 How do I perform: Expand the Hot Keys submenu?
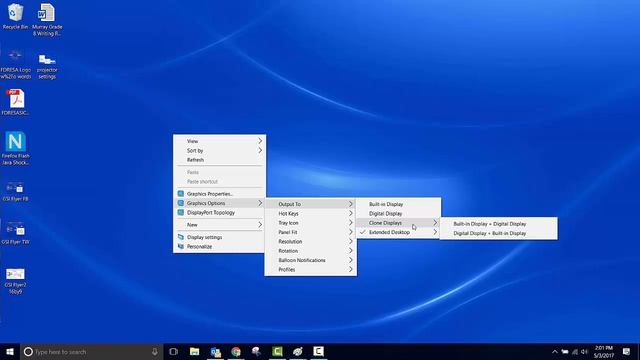[311, 213]
